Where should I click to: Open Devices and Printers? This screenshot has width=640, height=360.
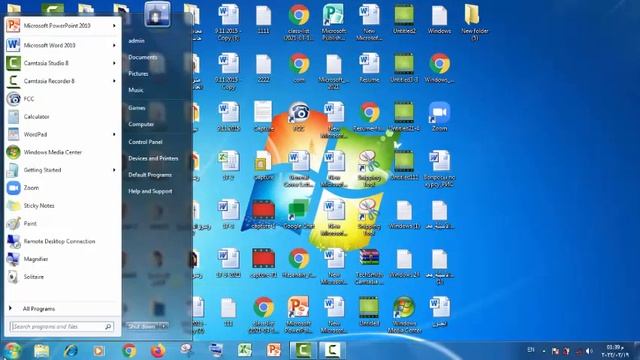153,158
